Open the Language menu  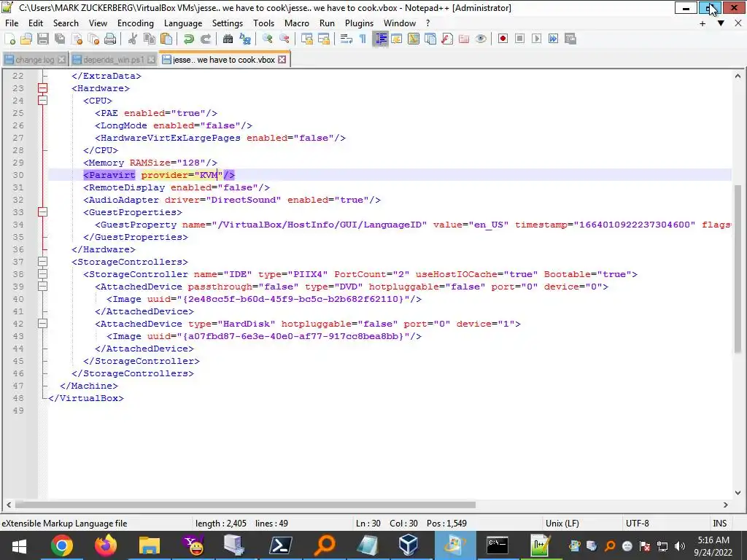pyautogui.click(x=183, y=23)
